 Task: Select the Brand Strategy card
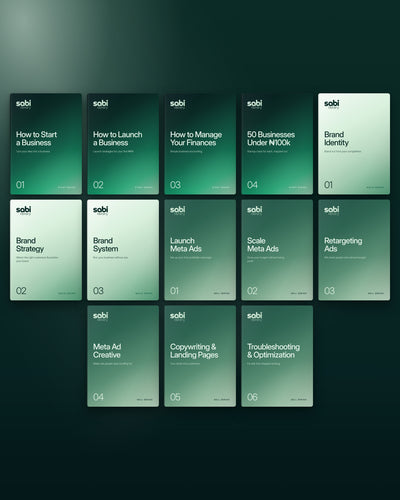tap(46, 250)
